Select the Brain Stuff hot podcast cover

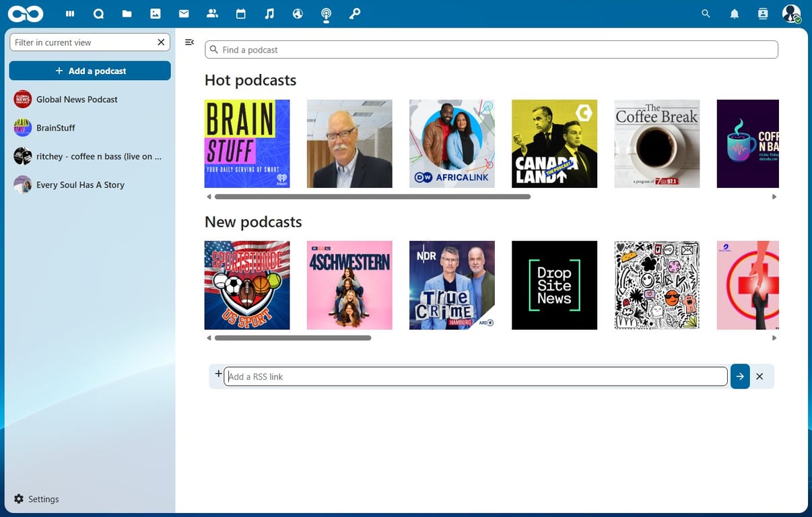click(x=247, y=143)
